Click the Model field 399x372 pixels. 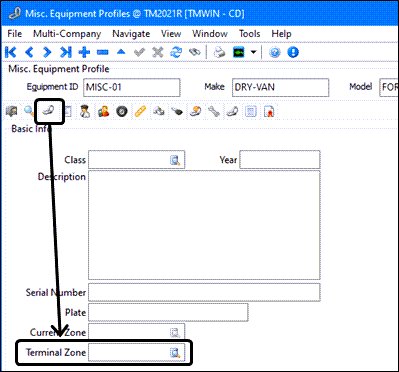click(389, 87)
